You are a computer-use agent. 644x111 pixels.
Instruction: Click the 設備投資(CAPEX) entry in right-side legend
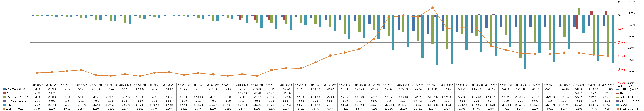click(627, 89)
